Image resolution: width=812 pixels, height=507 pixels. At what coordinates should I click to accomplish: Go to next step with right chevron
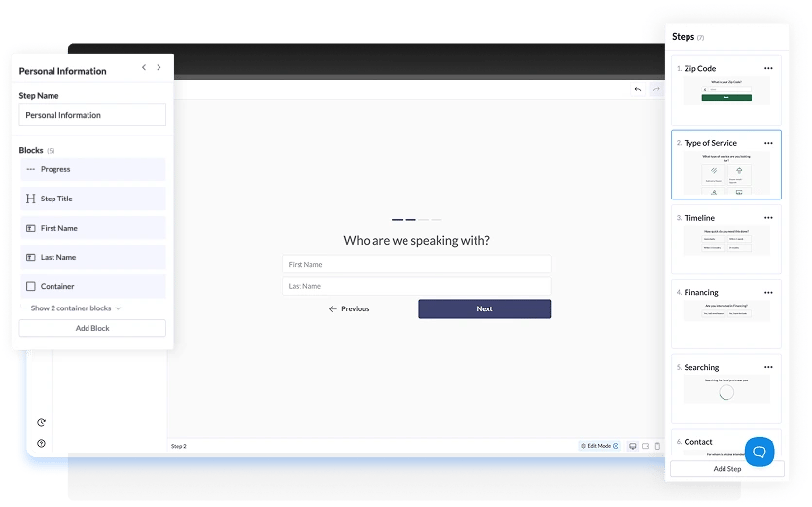point(159,68)
